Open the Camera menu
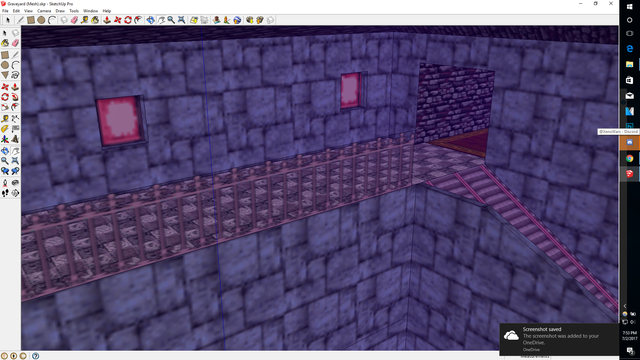 [44, 11]
